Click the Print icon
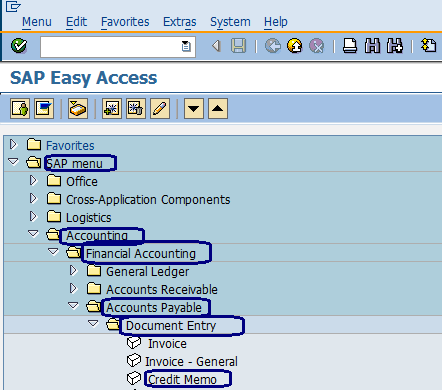This screenshot has width=442, height=390. pos(350,46)
